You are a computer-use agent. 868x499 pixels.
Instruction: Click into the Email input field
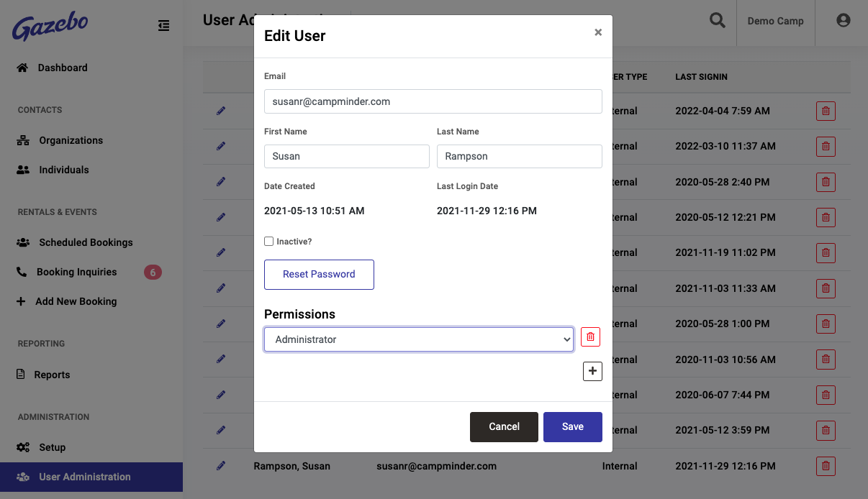pos(433,101)
